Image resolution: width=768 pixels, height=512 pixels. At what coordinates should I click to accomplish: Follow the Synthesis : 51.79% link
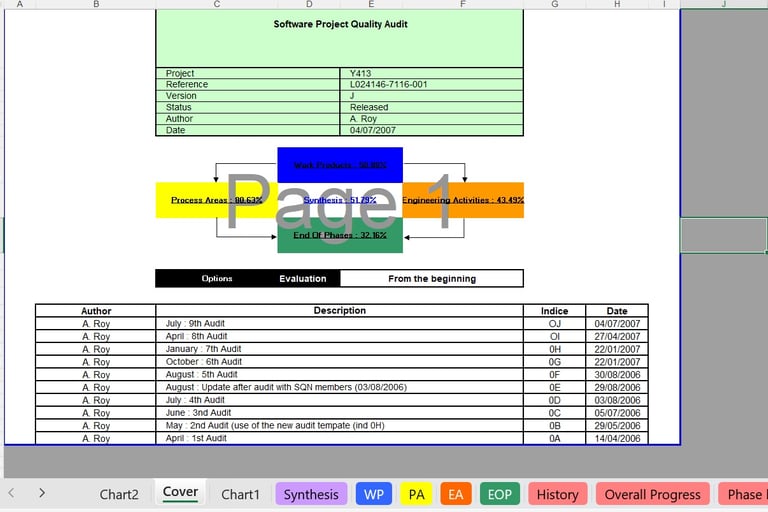[340, 200]
